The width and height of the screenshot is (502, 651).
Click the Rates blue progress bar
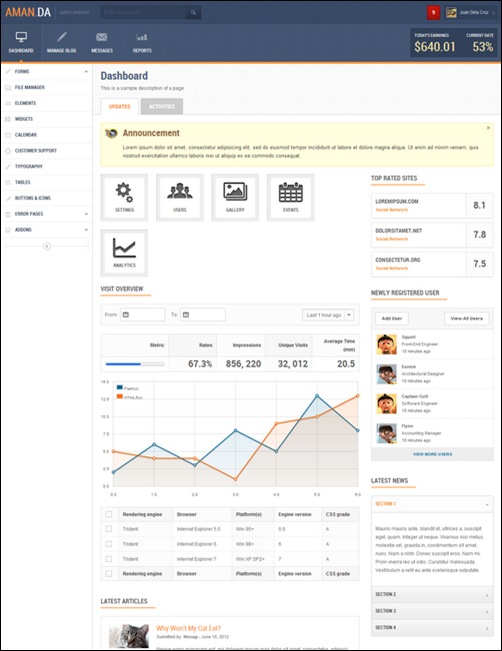[x=135, y=364]
